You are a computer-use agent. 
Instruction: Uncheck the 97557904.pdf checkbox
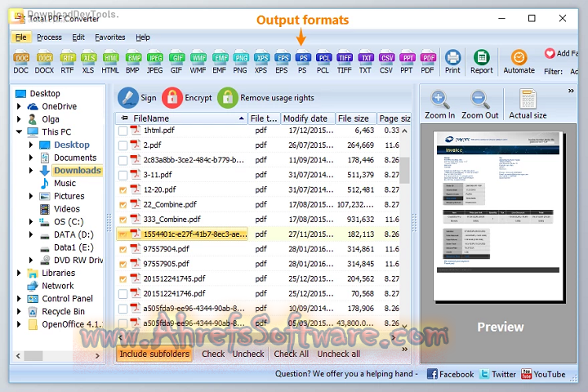122,249
